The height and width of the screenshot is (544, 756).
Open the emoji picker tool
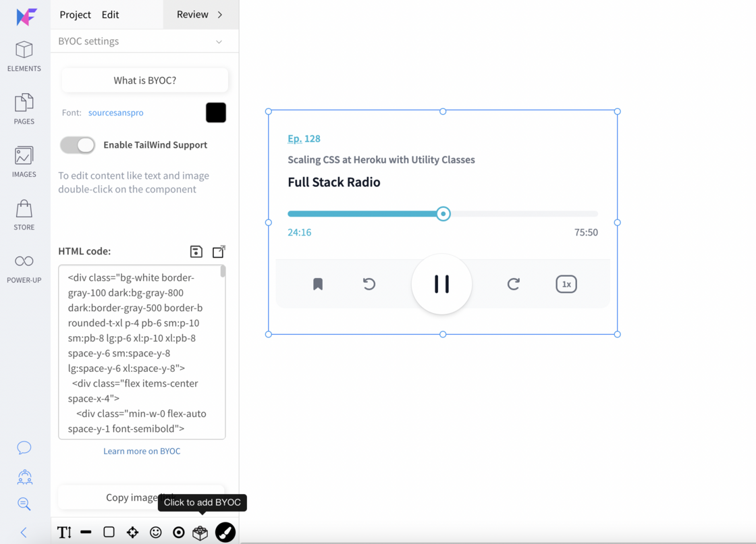tap(156, 533)
